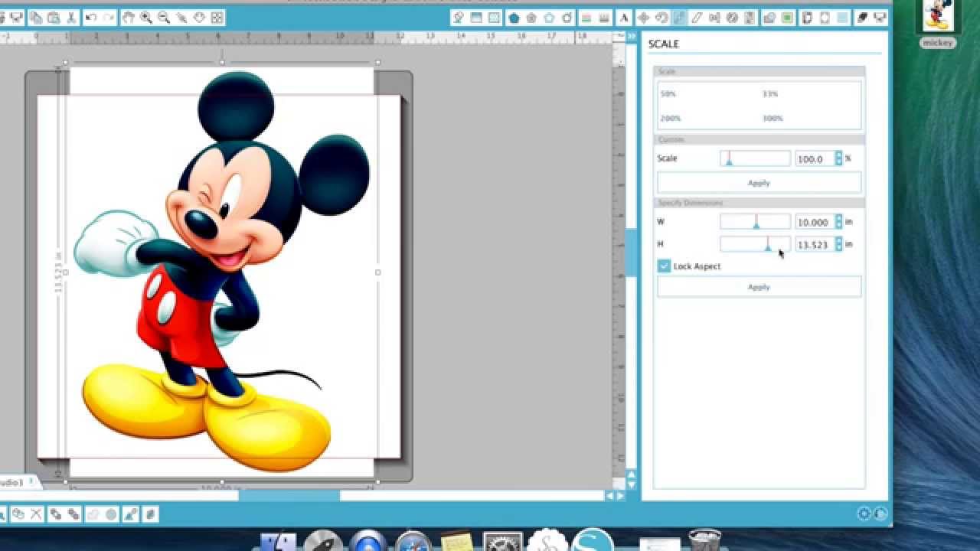Click Apply under custom Scale
The width and height of the screenshot is (980, 551).
coord(759,183)
